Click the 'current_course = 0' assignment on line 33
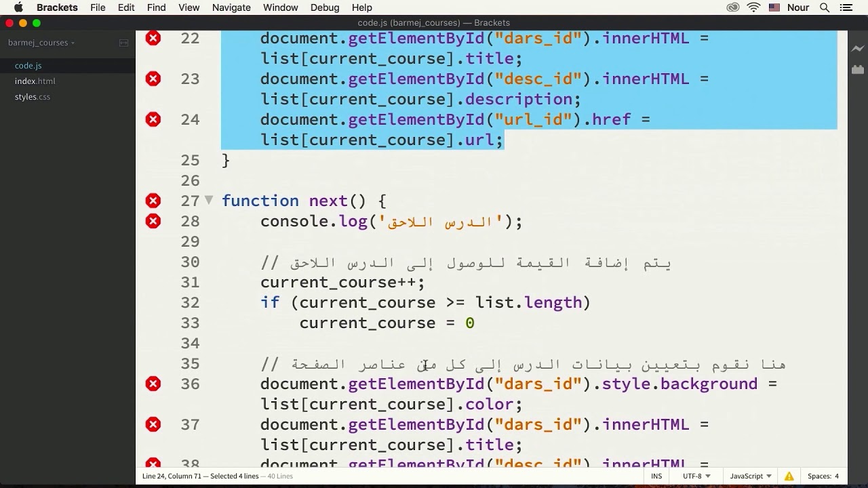The width and height of the screenshot is (868, 488). tap(387, 323)
